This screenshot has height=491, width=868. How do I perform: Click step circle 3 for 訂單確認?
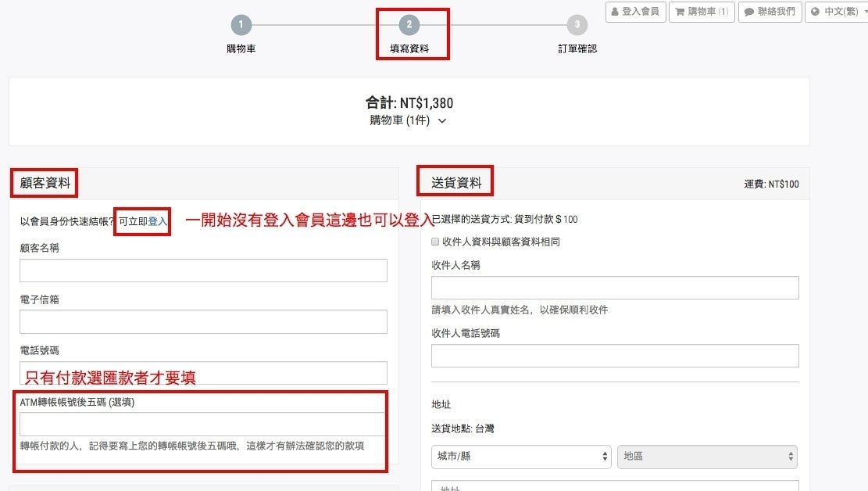(x=577, y=25)
